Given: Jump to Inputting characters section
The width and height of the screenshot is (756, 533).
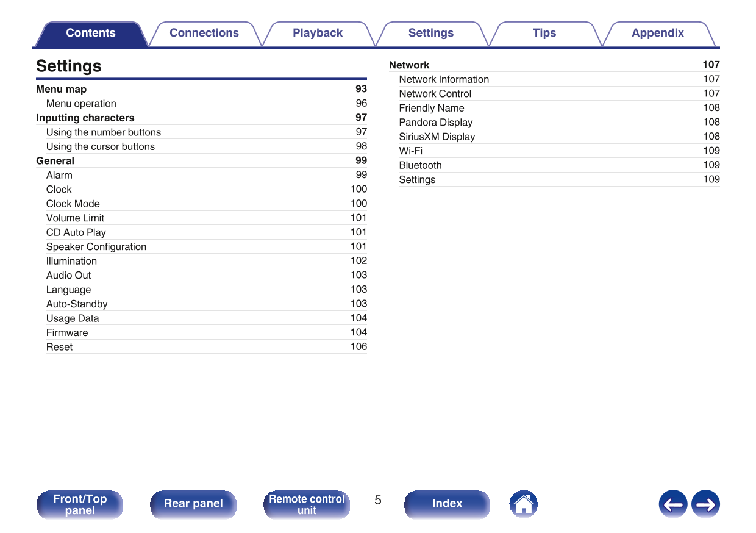Looking at the screenshot, I should (x=85, y=118).
